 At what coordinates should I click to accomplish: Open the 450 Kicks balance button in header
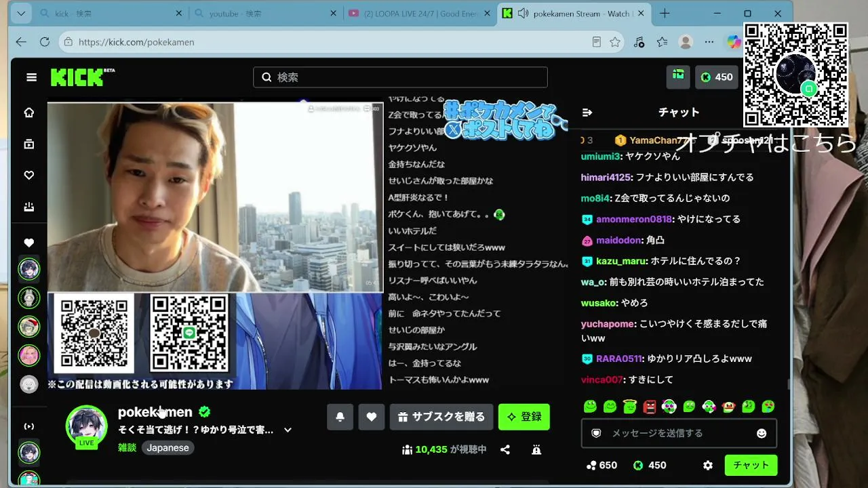point(717,77)
